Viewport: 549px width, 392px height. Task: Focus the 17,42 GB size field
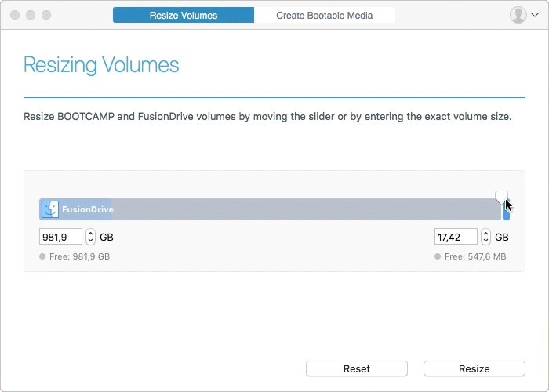click(x=456, y=237)
